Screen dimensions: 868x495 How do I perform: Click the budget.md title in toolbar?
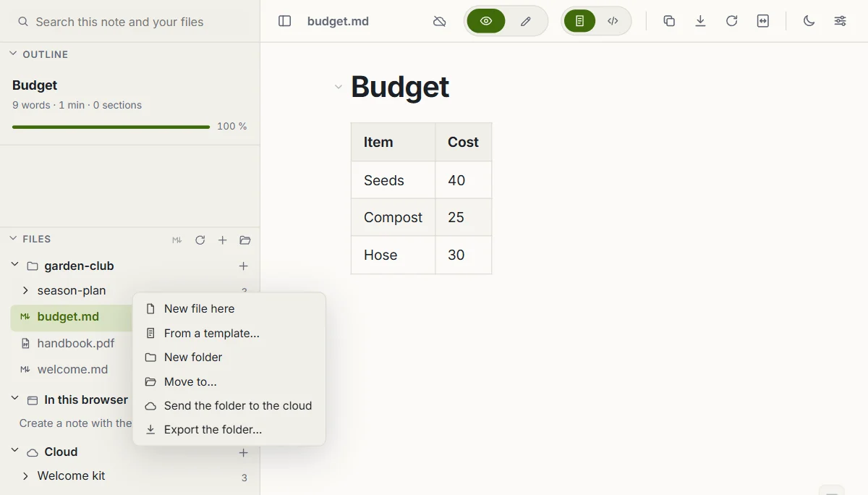tap(338, 21)
